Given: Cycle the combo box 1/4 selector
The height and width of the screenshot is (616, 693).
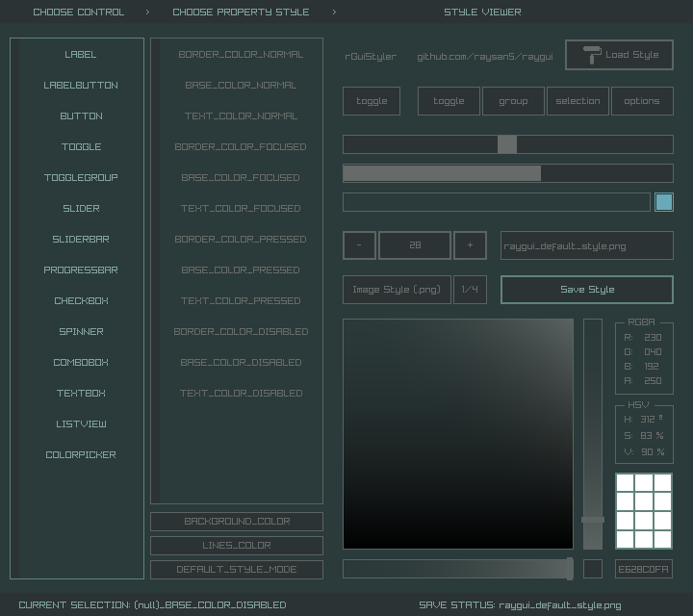Looking at the screenshot, I should 470,290.
